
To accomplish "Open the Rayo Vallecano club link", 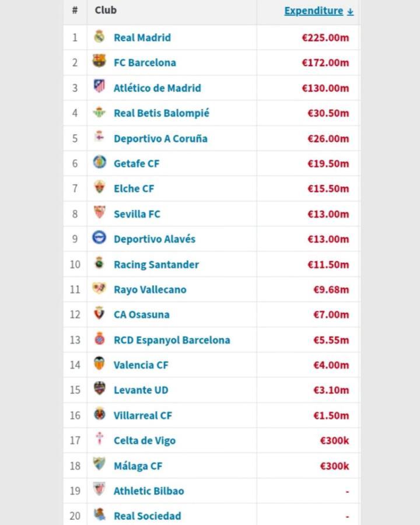I will pyautogui.click(x=150, y=289).
